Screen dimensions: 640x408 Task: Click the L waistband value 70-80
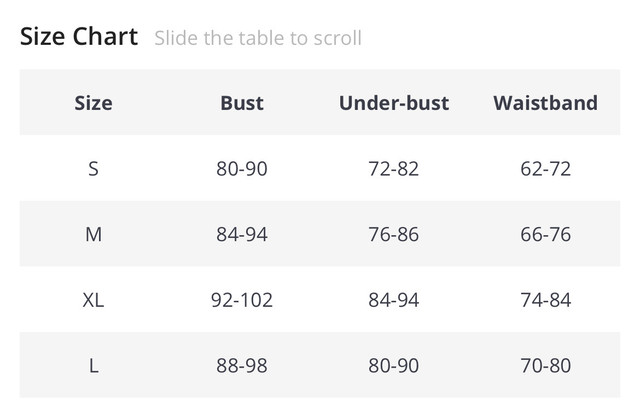pos(545,366)
